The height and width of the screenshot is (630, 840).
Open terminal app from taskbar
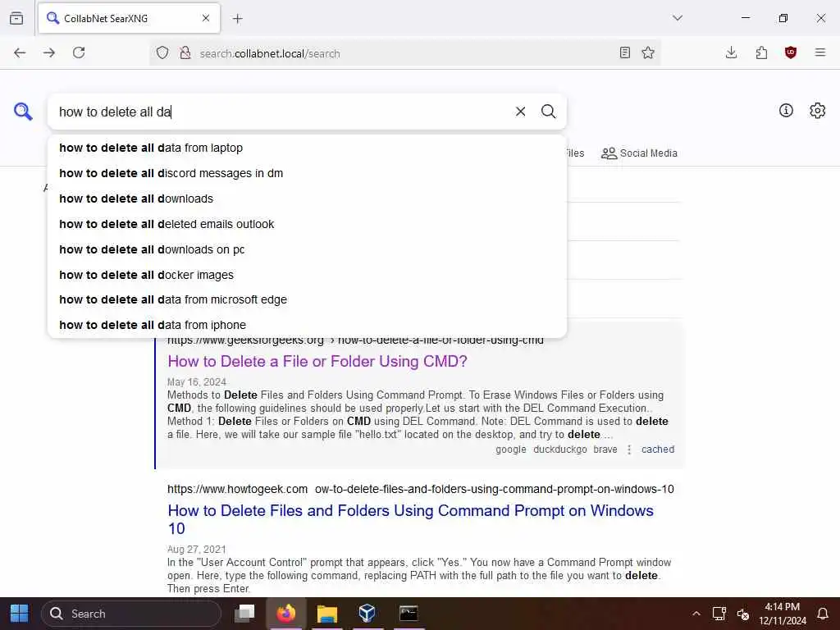click(409, 614)
